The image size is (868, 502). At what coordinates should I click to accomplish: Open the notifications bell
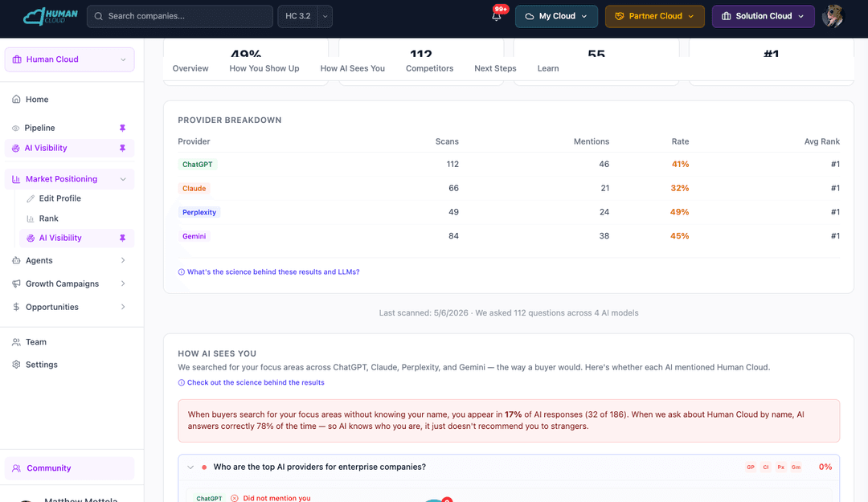coord(497,16)
